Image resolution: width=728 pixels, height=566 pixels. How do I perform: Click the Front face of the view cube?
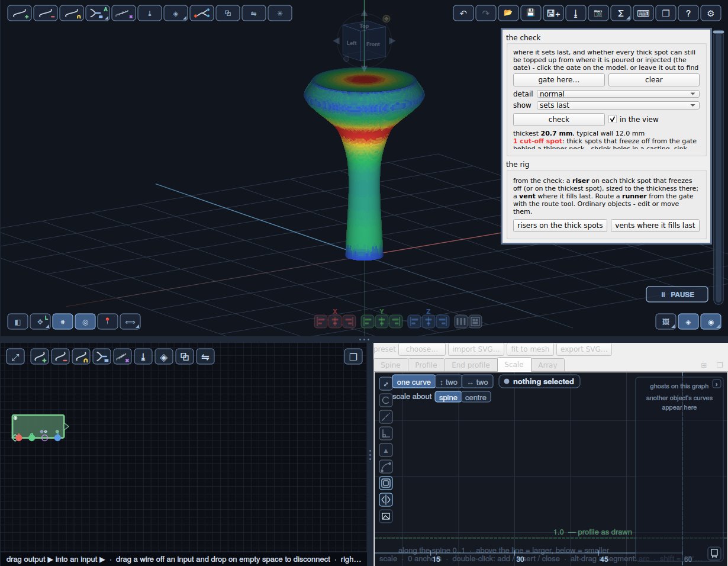tap(373, 44)
